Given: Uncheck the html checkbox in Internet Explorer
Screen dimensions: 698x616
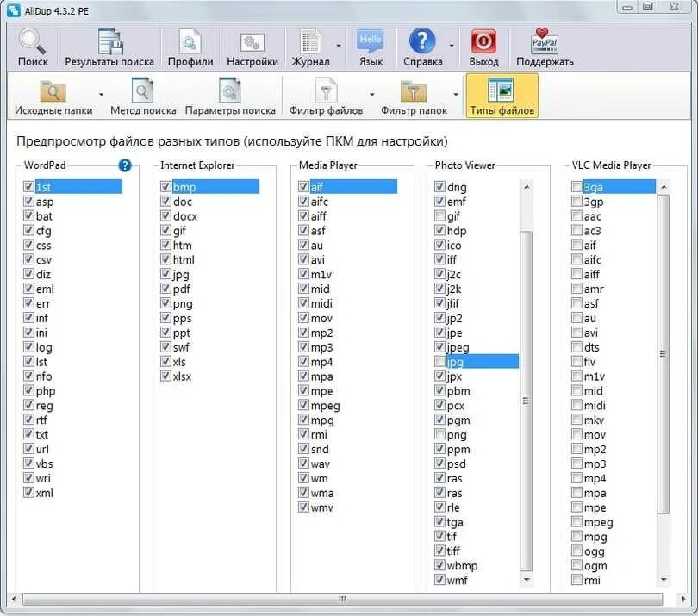Looking at the screenshot, I should coord(165,259).
